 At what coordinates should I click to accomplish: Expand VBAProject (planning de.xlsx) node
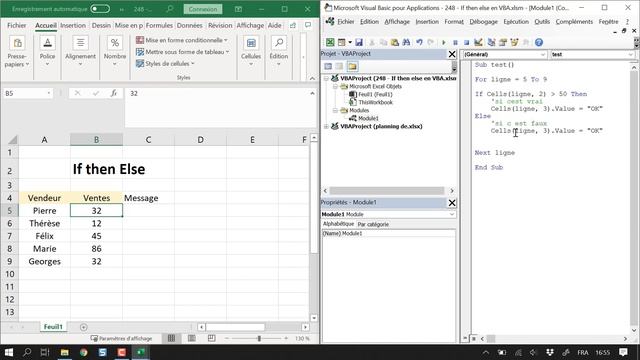click(x=326, y=127)
